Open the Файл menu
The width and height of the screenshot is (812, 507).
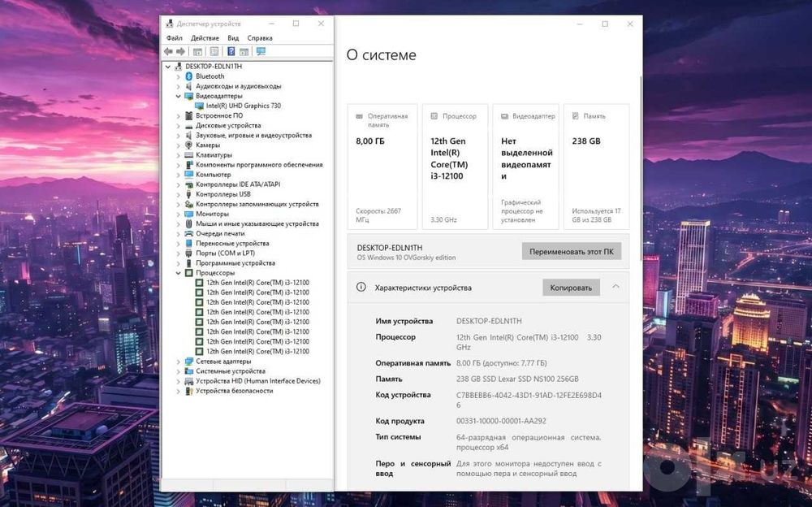[175, 38]
